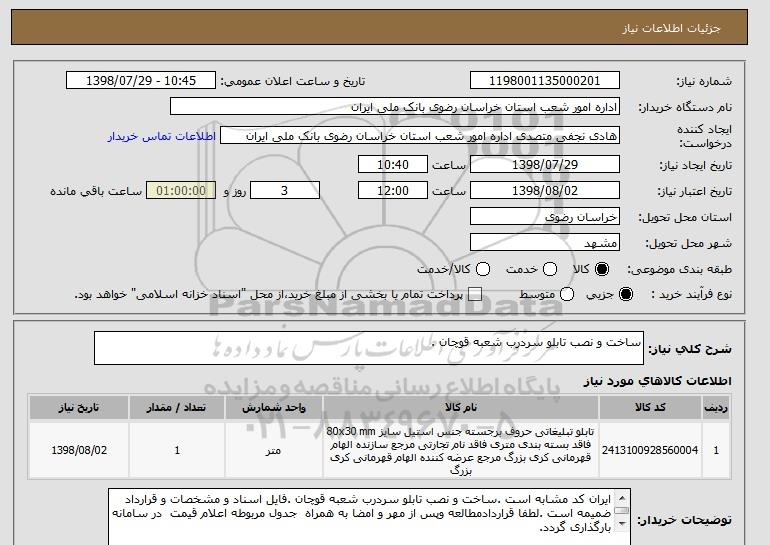Choose the متوسط purchase type radio
770x545 pixels.
pyautogui.click(x=567, y=295)
